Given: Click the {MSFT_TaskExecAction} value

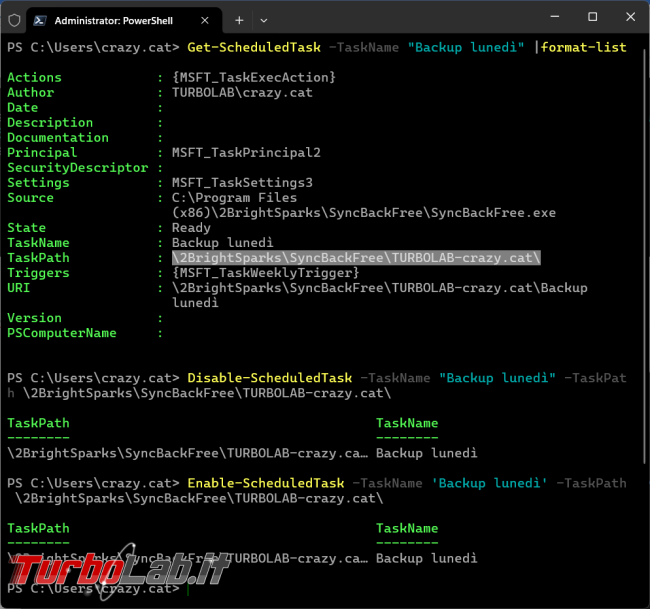Looking at the screenshot, I should 254,78.
